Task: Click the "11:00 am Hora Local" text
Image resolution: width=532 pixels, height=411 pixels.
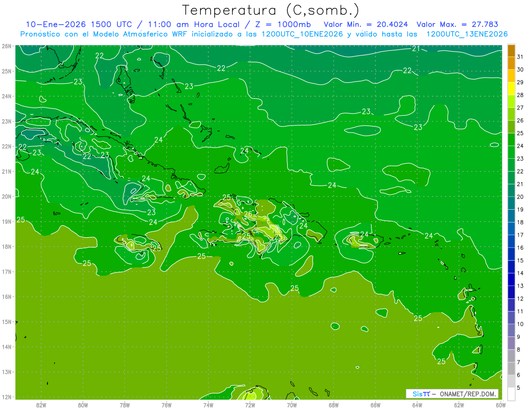Action: pos(193,24)
